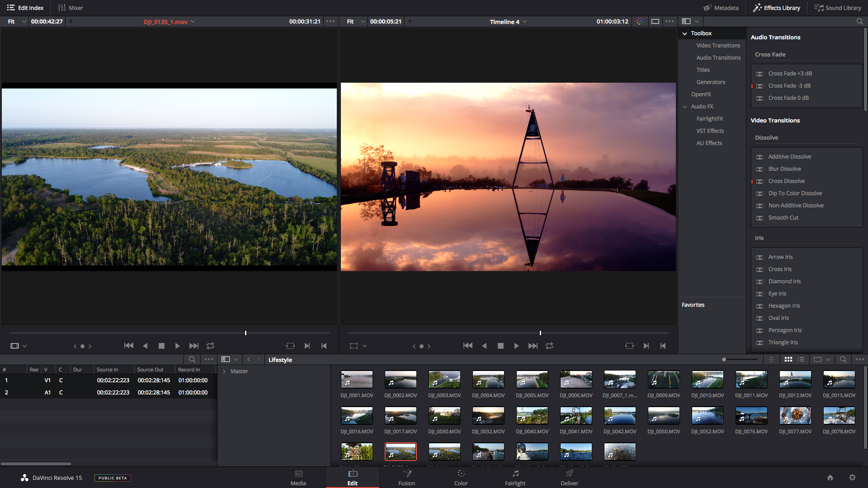Screen dimensions: 868x488
Task: Select Audio Transitions in Toolbox
Action: pyautogui.click(x=718, y=58)
